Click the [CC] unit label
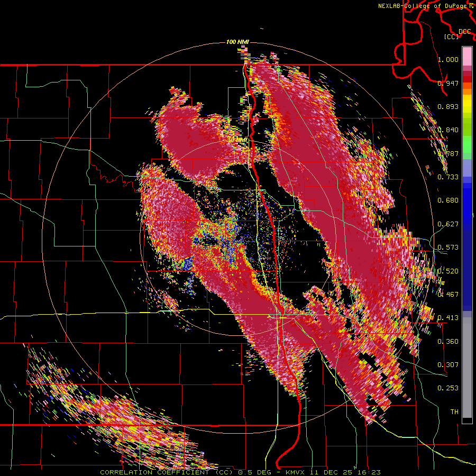This screenshot has height=476, width=476. click(x=452, y=36)
